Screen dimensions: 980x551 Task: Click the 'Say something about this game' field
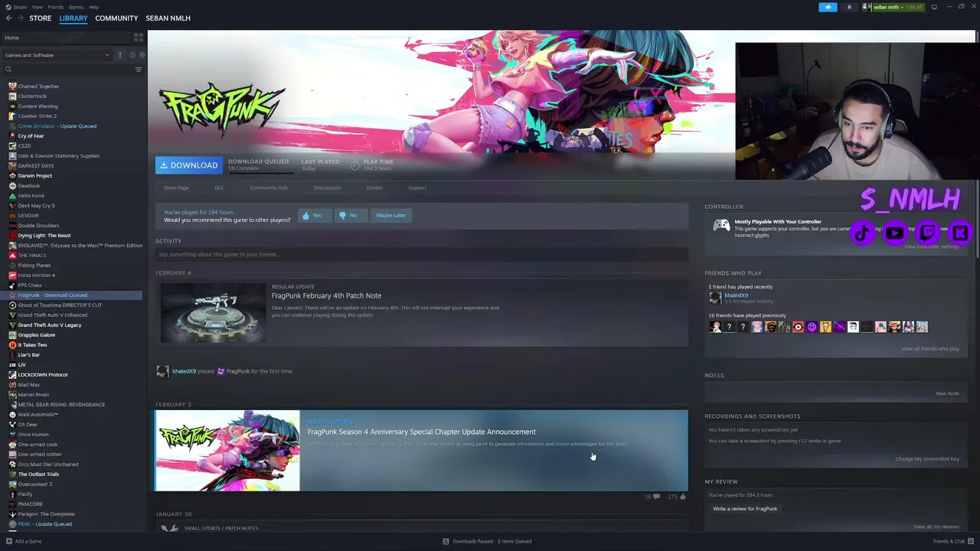422,254
